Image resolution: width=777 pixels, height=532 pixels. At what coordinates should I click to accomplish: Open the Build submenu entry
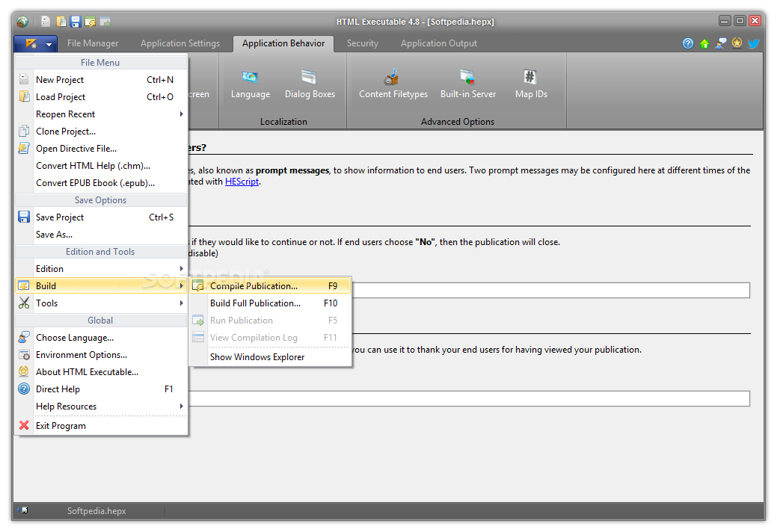101,286
